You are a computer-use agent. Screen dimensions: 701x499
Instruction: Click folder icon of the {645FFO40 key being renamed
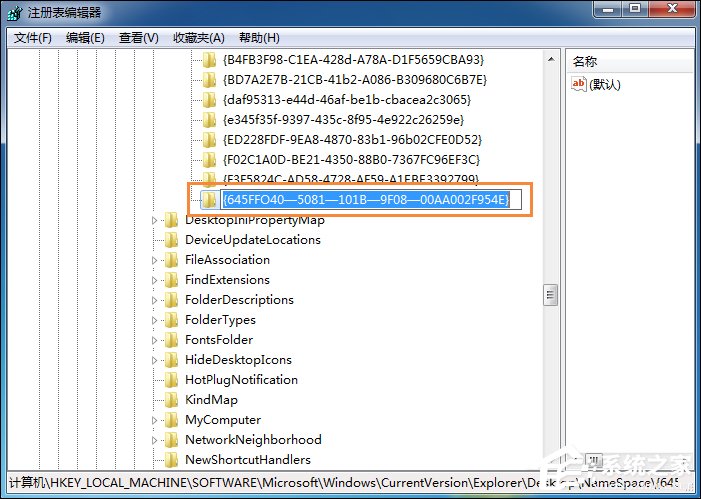209,199
